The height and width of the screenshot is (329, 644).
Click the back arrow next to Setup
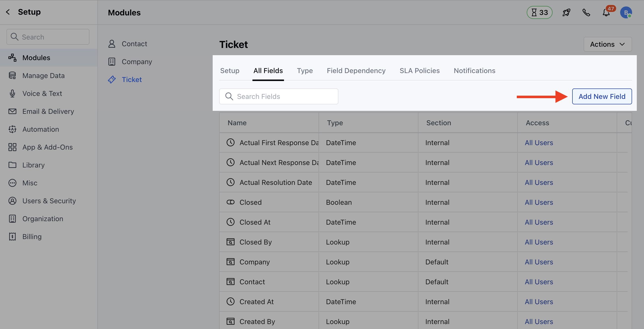(x=8, y=12)
